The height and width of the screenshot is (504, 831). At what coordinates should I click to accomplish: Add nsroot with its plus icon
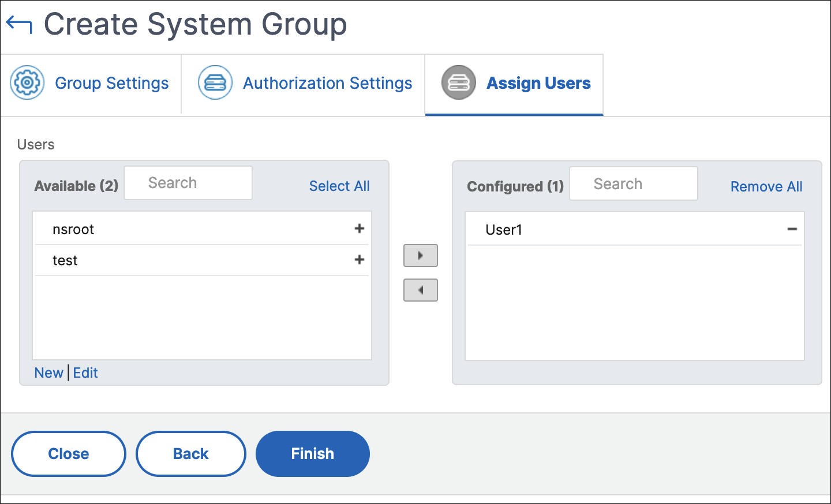pyautogui.click(x=360, y=229)
